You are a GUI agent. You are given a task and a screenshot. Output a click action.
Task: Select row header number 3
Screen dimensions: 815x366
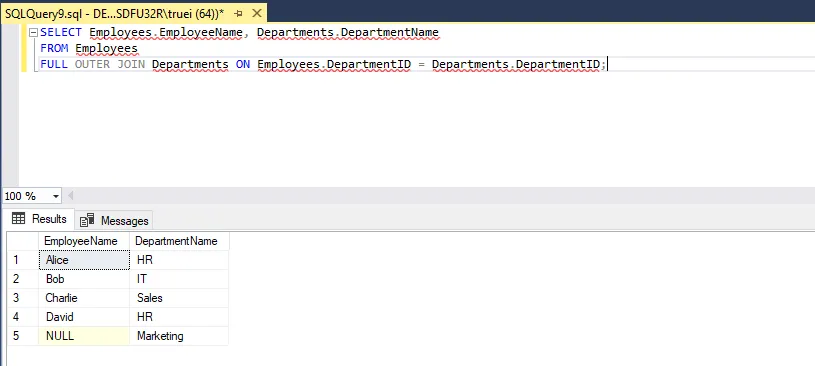[23, 298]
